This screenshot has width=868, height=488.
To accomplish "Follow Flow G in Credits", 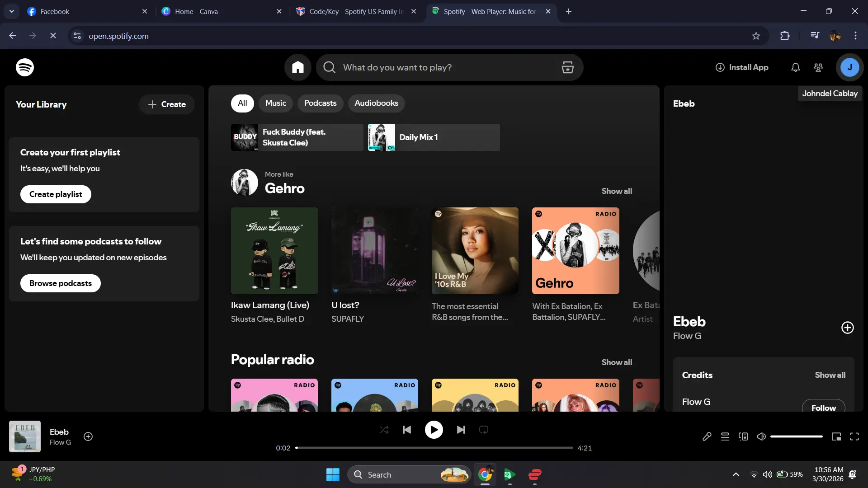I will click(x=823, y=408).
